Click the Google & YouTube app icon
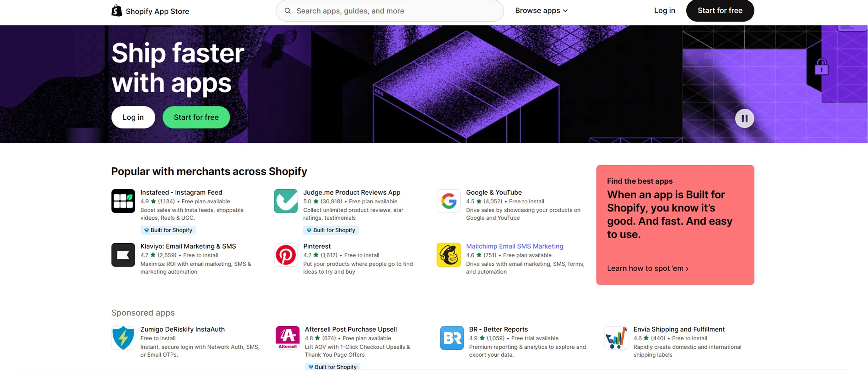Screen dimensions: 868x370 pos(448,201)
